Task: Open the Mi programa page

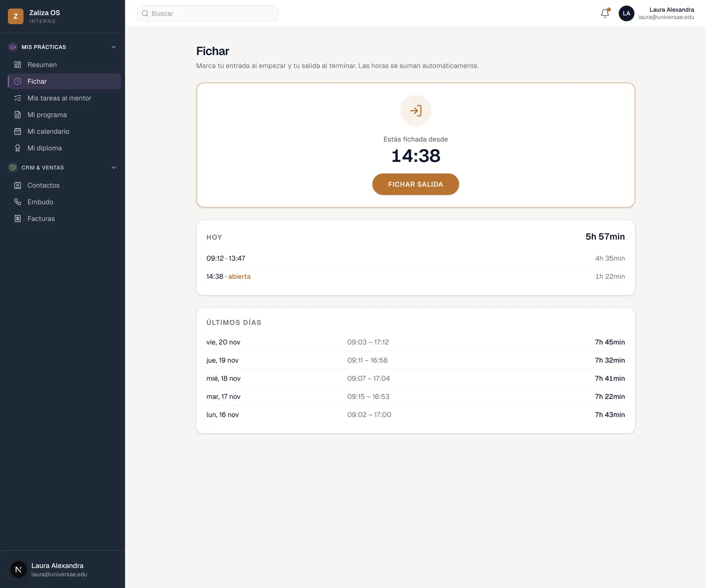Action: point(64,115)
